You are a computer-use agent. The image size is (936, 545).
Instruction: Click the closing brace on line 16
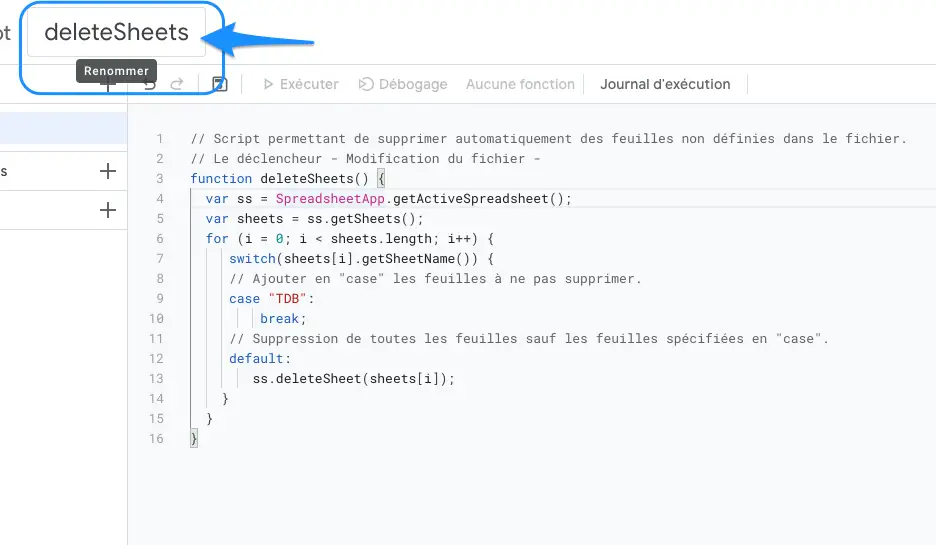click(194, 439)
